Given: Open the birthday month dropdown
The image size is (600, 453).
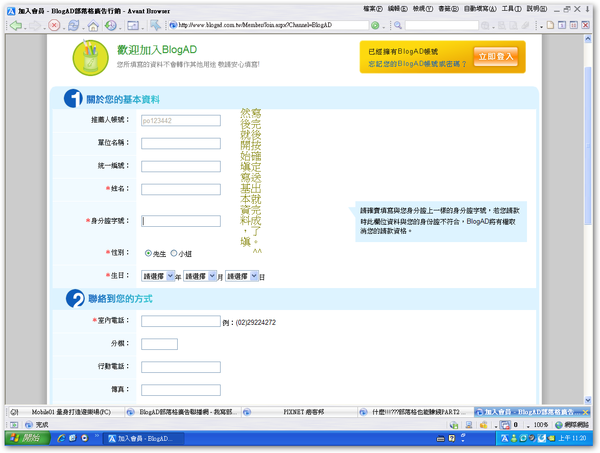Looking at the screenshot, I should pyautogui.click(x=200, y=276).
